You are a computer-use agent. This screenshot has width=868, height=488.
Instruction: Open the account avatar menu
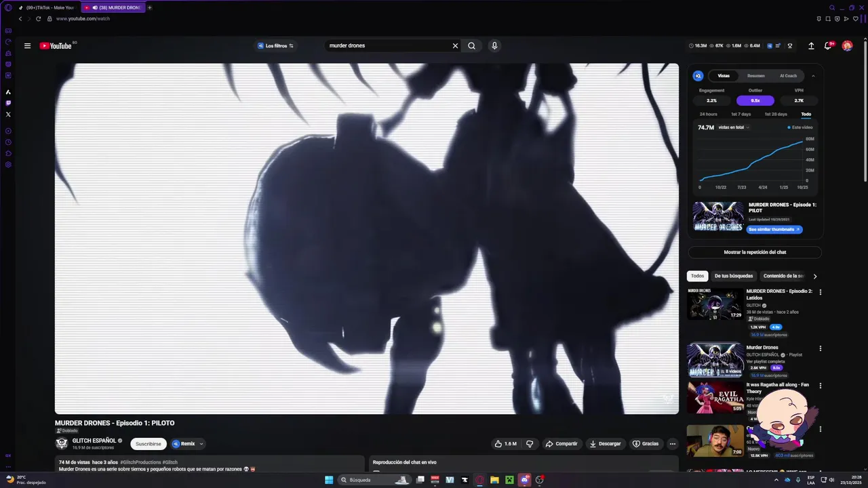[847, 46]
